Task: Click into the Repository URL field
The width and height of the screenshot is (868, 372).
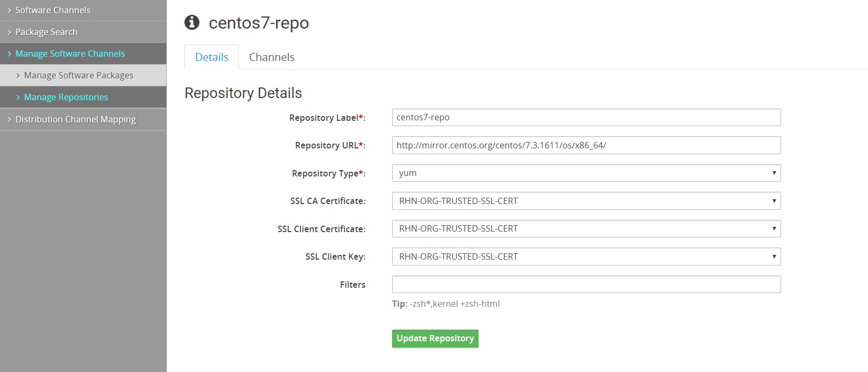Action: 586,145
